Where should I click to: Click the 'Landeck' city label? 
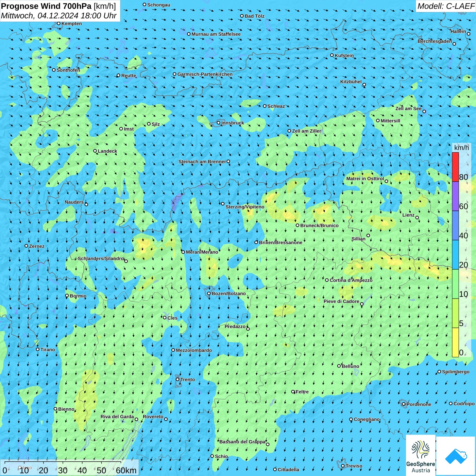click(107, 151)
